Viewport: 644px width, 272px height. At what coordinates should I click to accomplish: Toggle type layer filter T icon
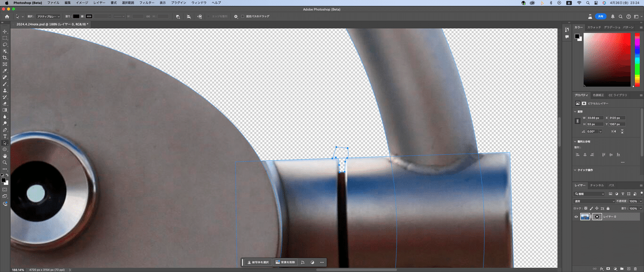(x=623, y=194)
